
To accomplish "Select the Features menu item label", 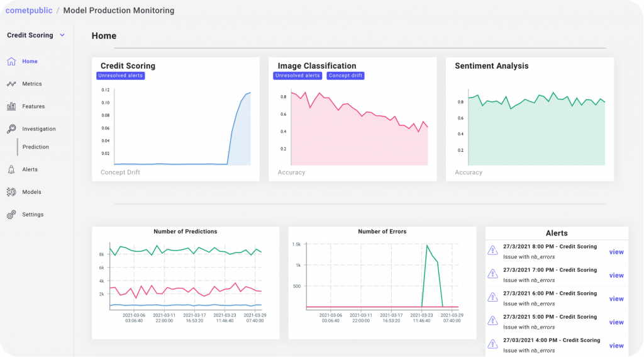I will (x=33, y=106).
